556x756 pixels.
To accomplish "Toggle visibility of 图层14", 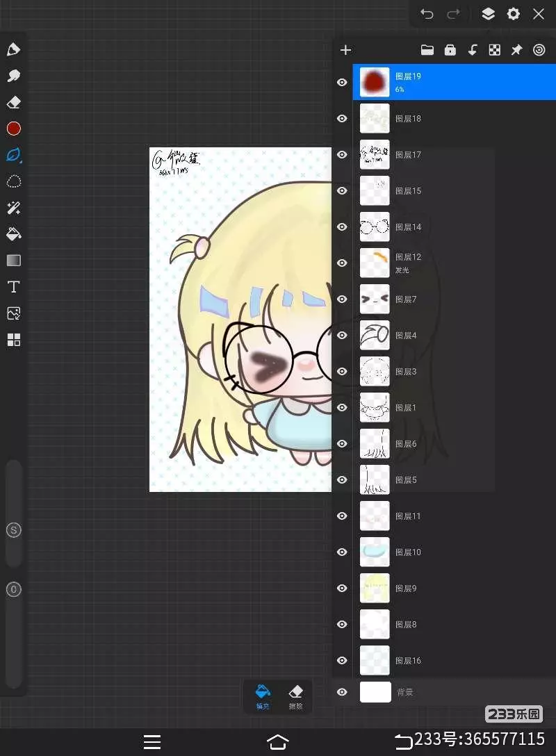I will tap(342, 227).
